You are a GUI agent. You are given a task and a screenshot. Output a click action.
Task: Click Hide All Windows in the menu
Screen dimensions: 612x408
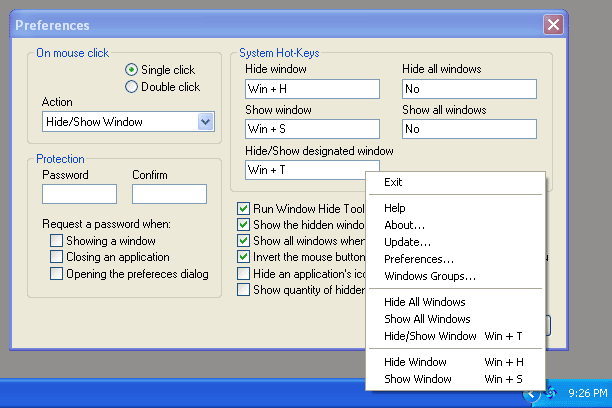point(424,301)
